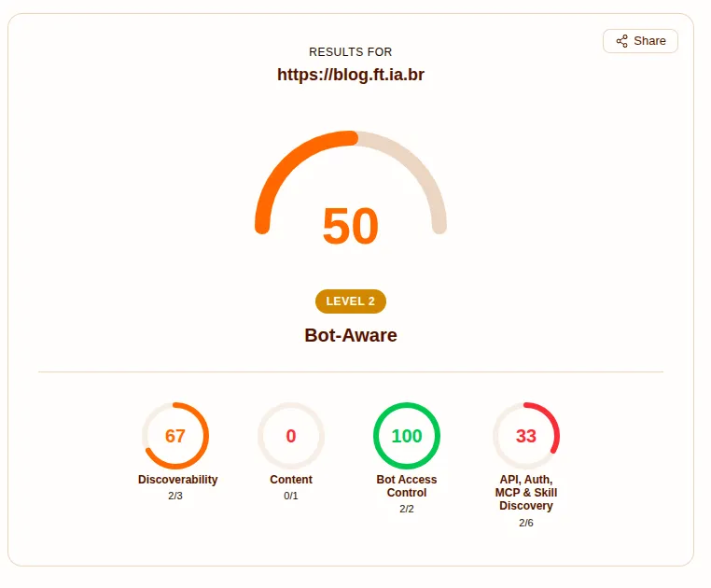Image resolution: width=711 pixels, height=588 pixels.
Task: Click the Discoverability category label
Action: pos(177,480)
